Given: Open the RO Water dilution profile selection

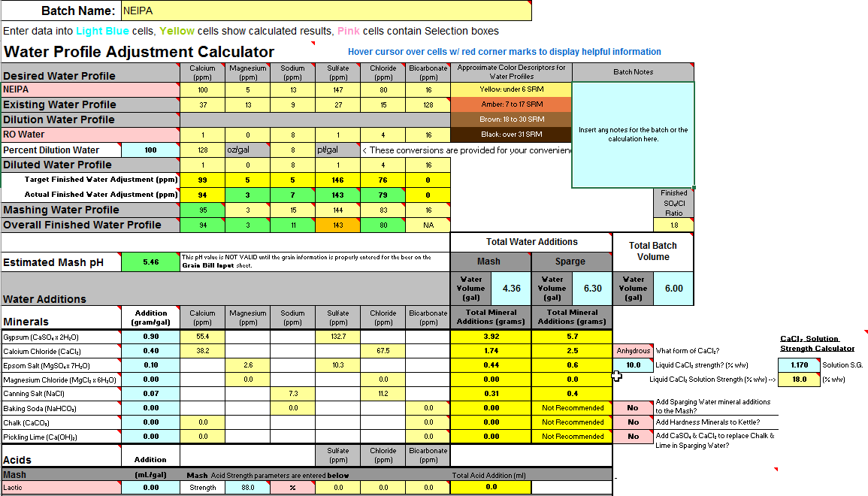Looking at the screenshot, I should pyautogui.click(x=90, y=135).
